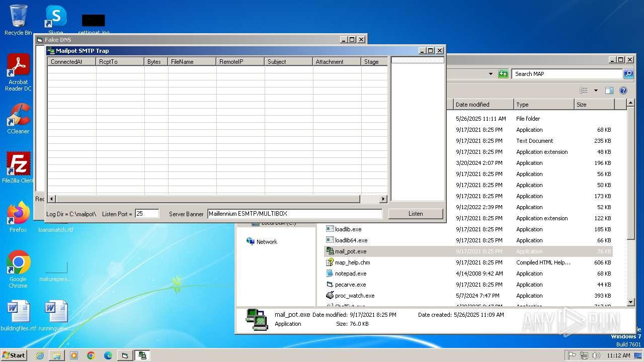Open the CCleaner desktop shortcut
The width and height of the screenshot is (644, 362).
click(x=18, y=119)
